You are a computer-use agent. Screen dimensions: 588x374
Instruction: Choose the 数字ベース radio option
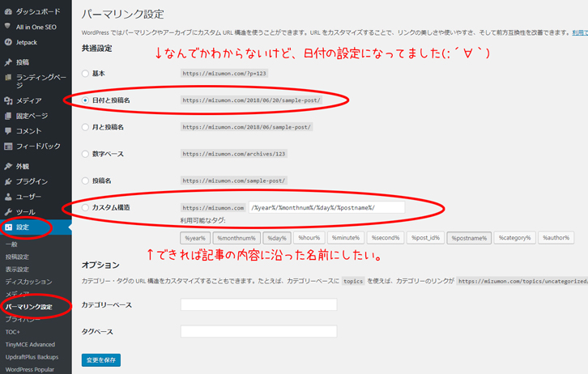pyautogui.click(x=85, y=154)
